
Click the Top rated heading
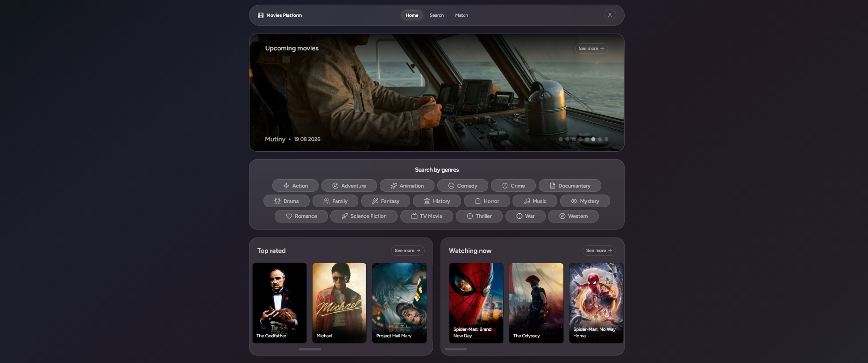point(271,251)
